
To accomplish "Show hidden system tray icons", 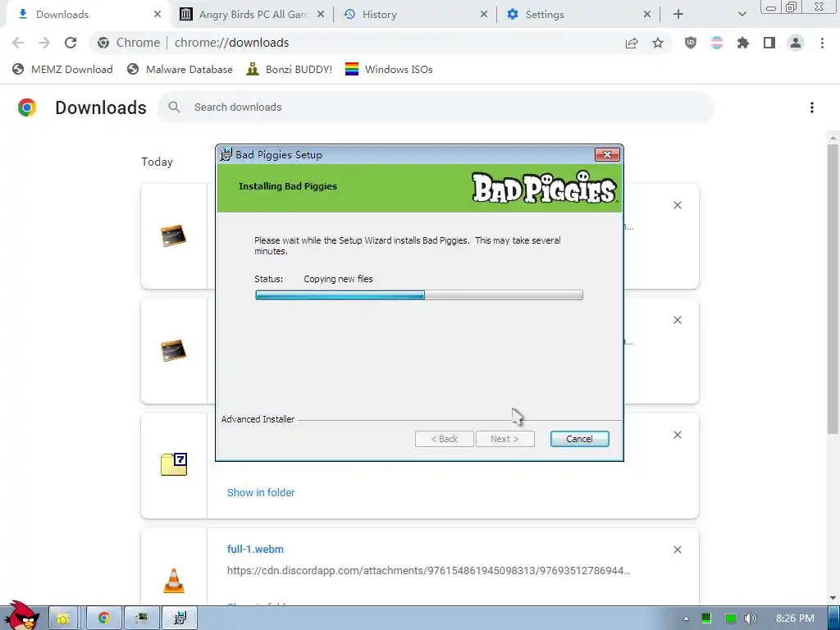I will point(686,619).
